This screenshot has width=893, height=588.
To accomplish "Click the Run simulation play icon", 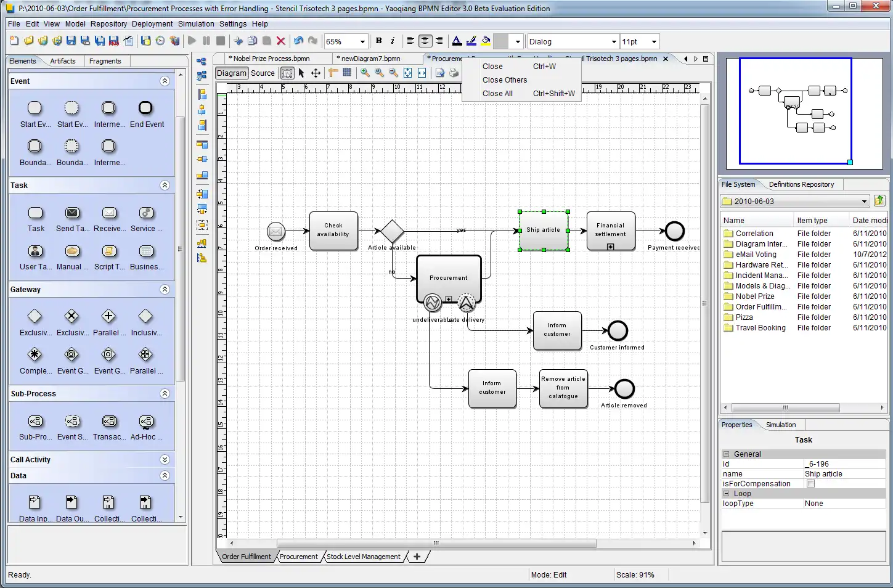I will tap(192, 41).
